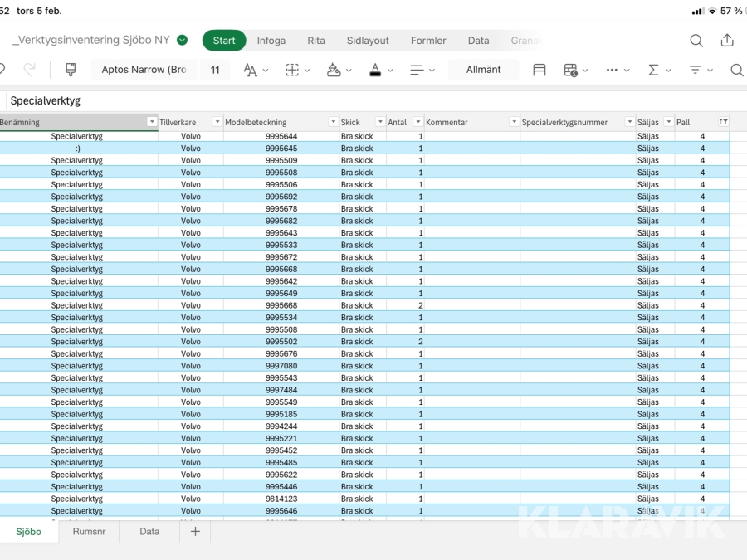Open the text formatting (AA) options
This screenshot has height=560, width=747.
point(255,70)
